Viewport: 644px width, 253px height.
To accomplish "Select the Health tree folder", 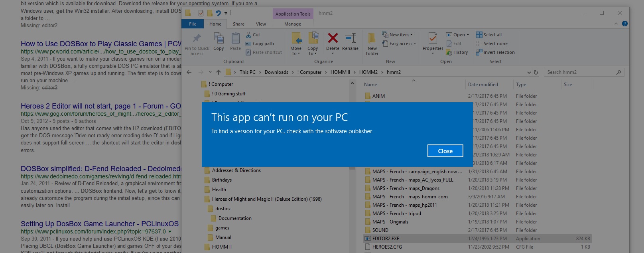I will [x=215, y=190].
